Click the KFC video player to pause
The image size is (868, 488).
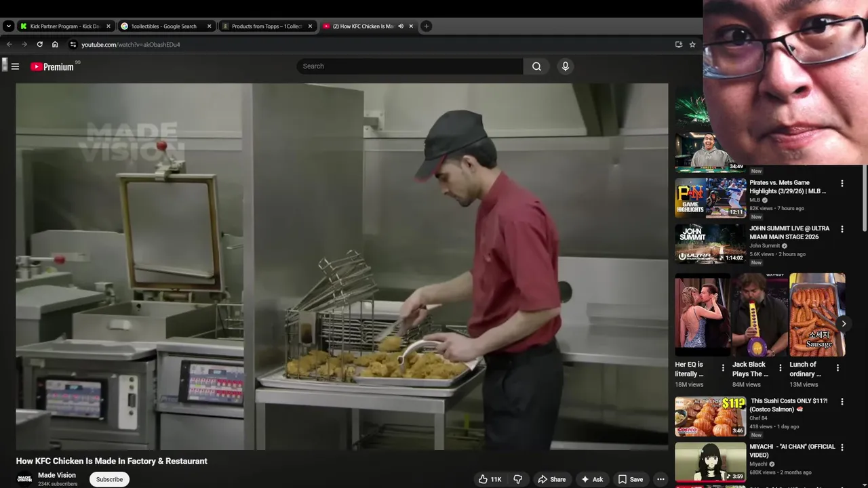(x=342, y=266)
